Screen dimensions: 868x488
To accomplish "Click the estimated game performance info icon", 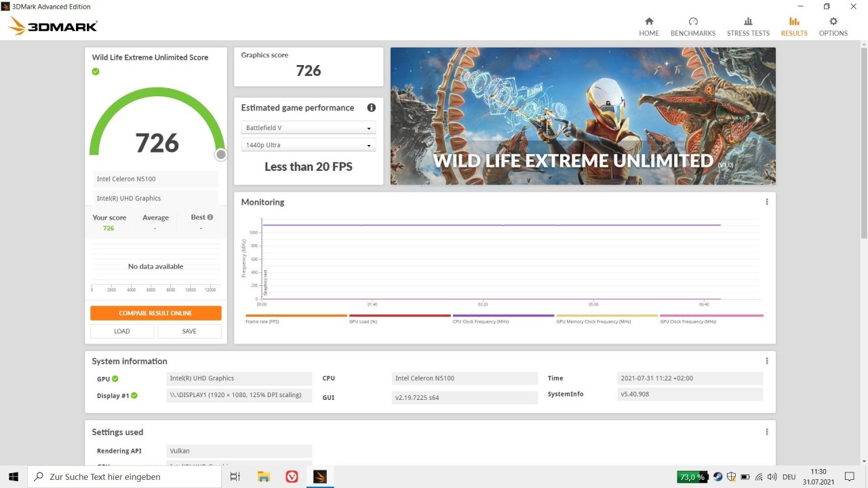I will coord(371,108).
